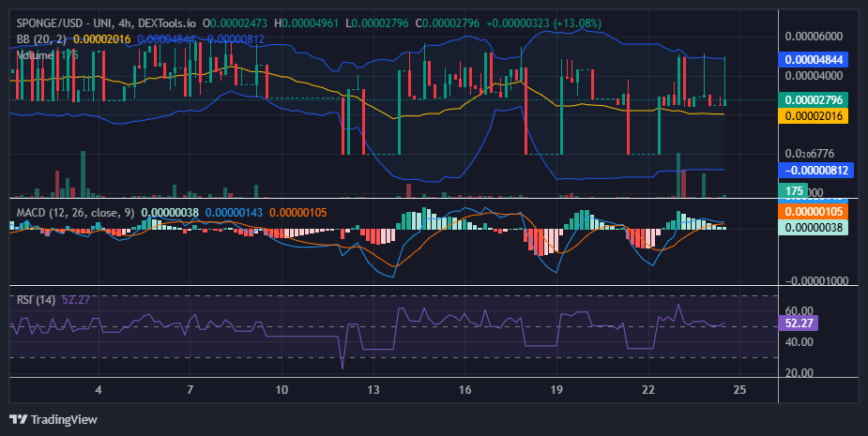The image size is (868, 436).
Task: Select date label 25 on time axis
Action: (739, 389)
